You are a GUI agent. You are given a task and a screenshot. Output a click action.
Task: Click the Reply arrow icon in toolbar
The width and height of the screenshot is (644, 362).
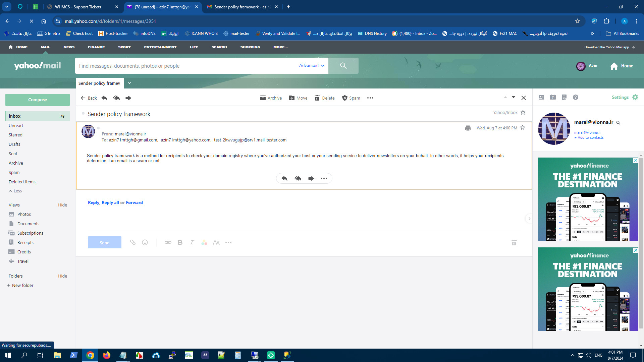(104, 98)
